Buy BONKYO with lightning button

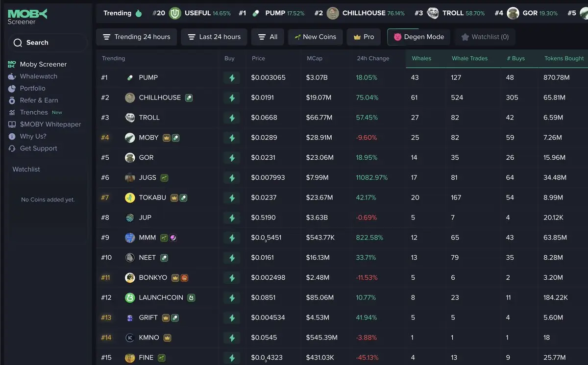(232, 278)
